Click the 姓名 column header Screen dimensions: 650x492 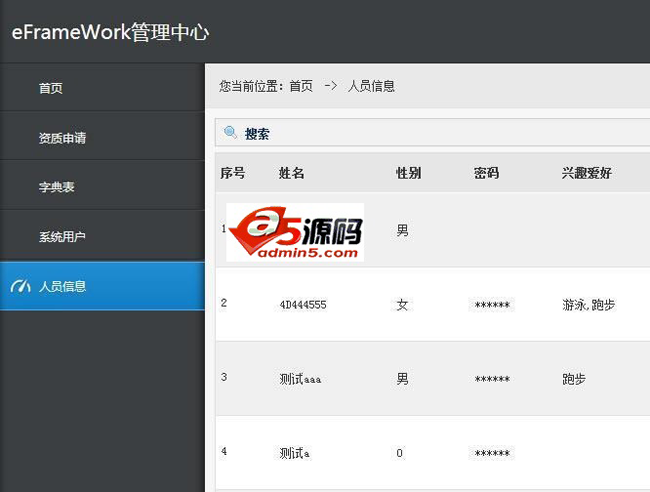click(x=291, y=173)
